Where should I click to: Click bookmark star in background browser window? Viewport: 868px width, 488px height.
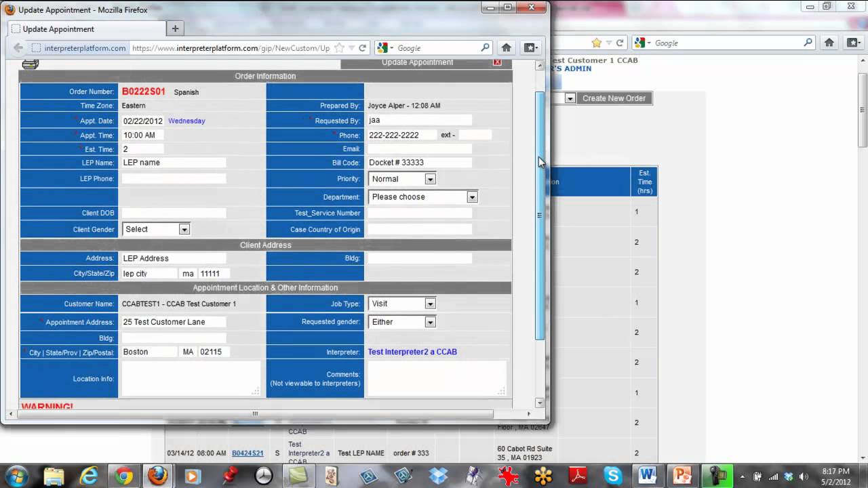click(x=596, y=43)
